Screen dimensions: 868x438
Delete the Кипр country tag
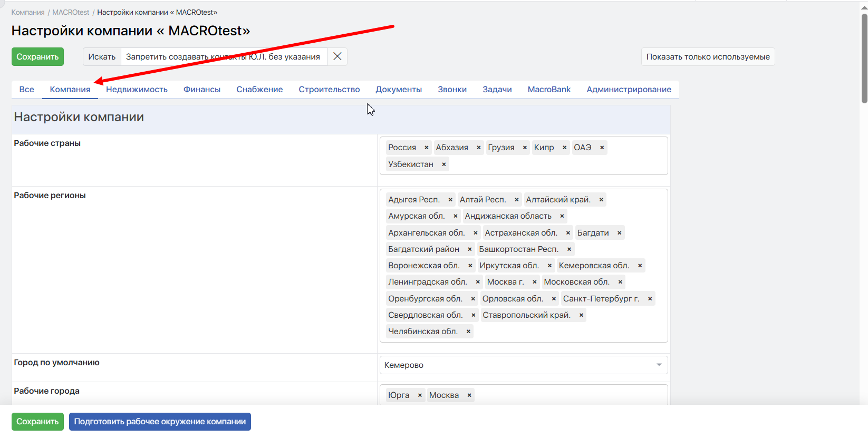[564, 148]
